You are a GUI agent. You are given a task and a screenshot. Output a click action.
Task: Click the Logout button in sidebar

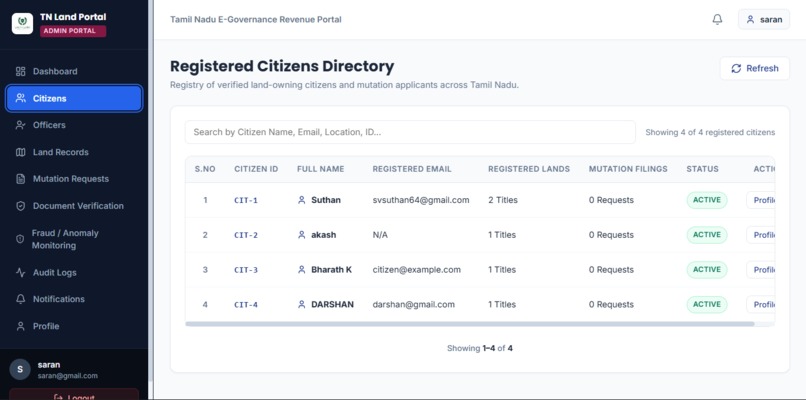click(x=74, y=394)
